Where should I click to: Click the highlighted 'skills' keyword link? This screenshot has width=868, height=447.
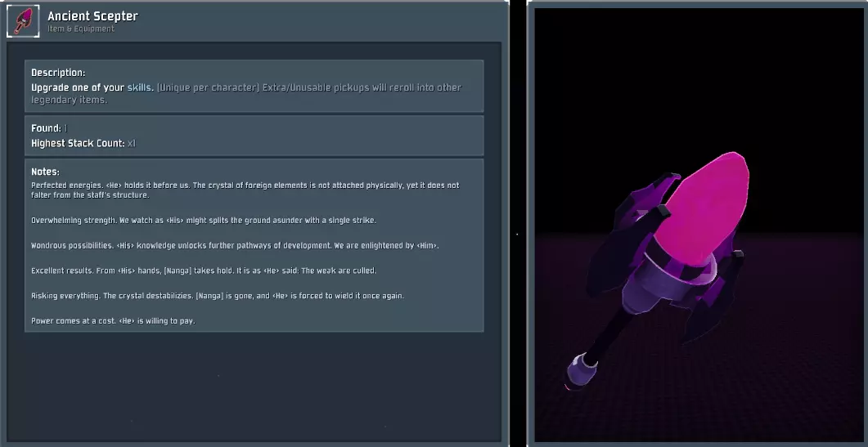tap(141, 87)
